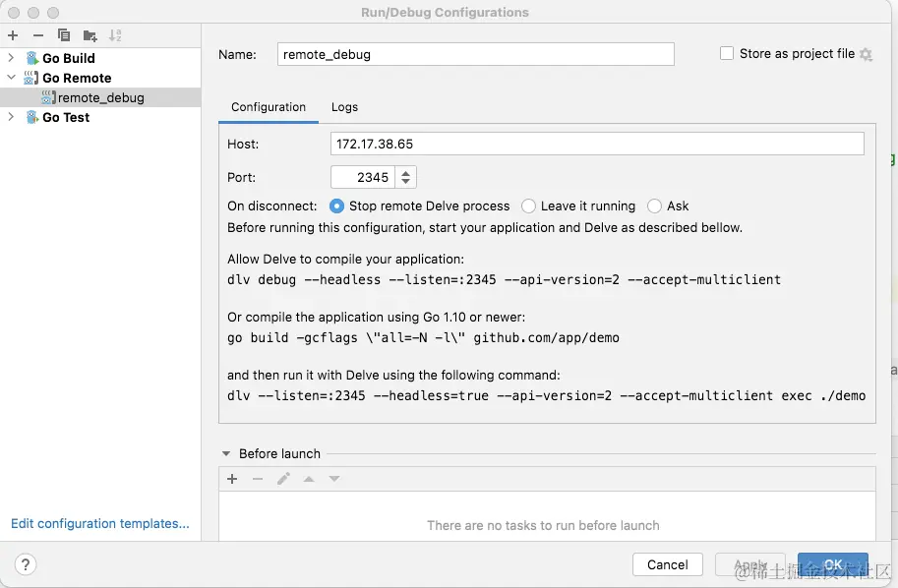Select Leave it running radio option
This screenshot has height=588, width=898.
[x=528, y=206]
